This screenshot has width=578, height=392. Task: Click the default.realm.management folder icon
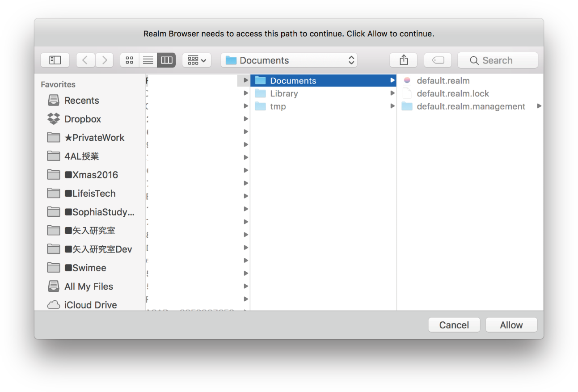[x=407, y=106]
